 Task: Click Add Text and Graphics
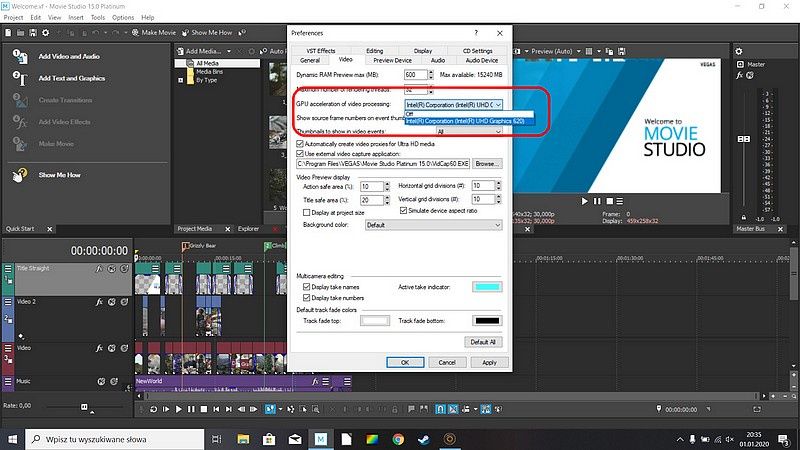pyautogui.click(x=71, y=79)
